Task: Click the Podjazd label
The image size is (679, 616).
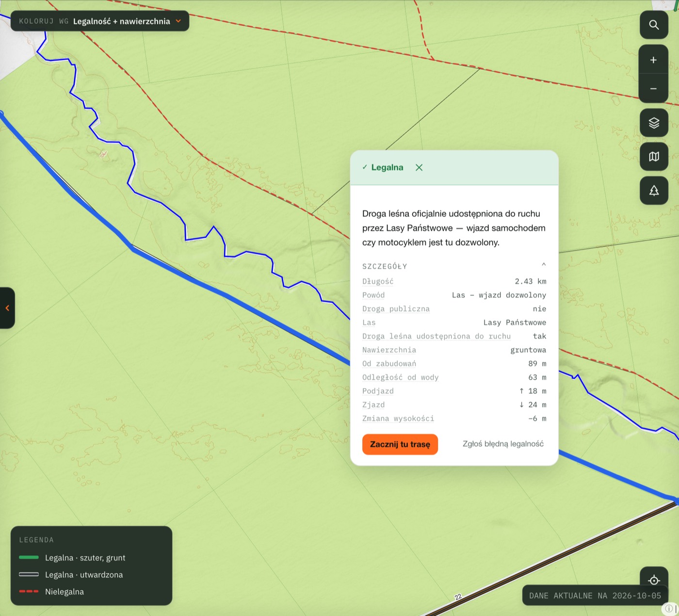Action: pos(378,391)
